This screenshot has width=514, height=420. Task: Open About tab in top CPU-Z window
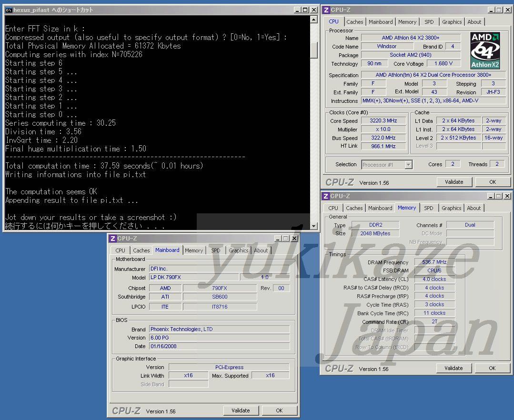pyautogui.click(x=474, y=22)
